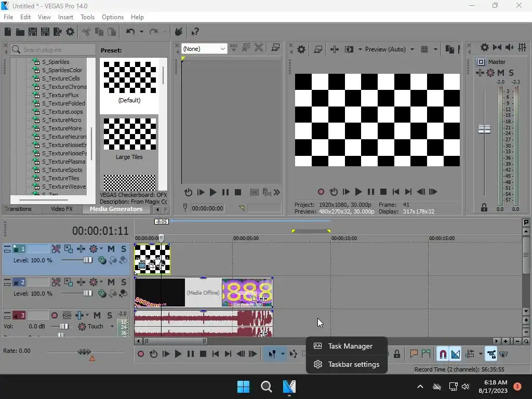The image size is (532, 399).
Task: Select S_TexturePlasma plug-in in the list
Action: pyautogui.click(x=63, y=162)
